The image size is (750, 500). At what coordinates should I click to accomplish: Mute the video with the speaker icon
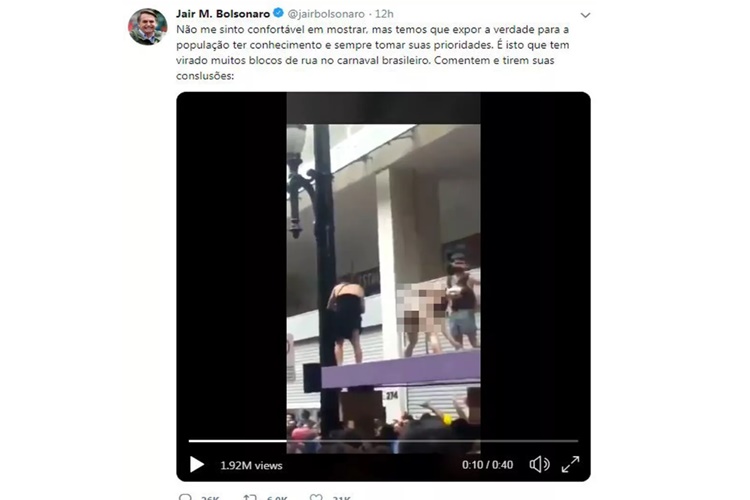click(539, 464)
